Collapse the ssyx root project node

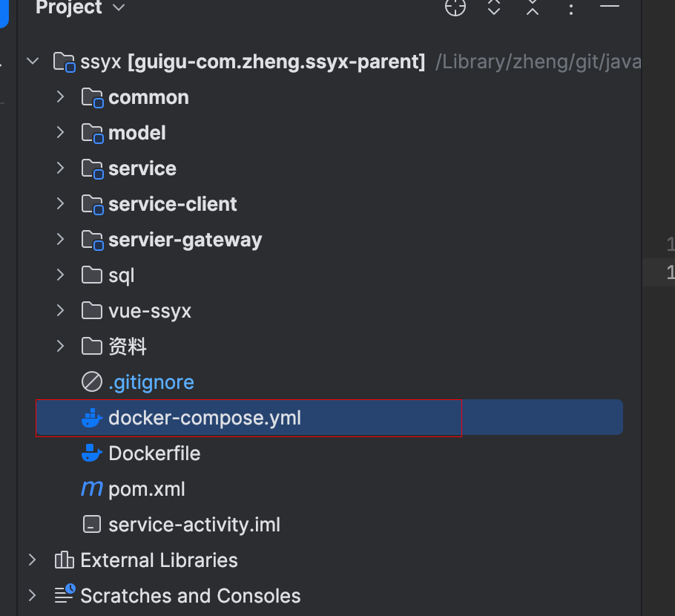(x=33, y=62)
